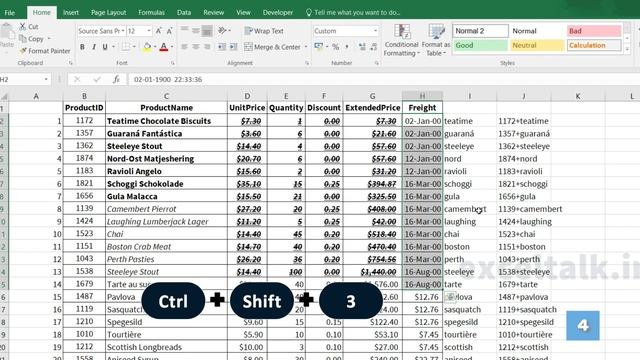The image size is (640, 360).
Task: Click the Borders icon
Action: 126,47
